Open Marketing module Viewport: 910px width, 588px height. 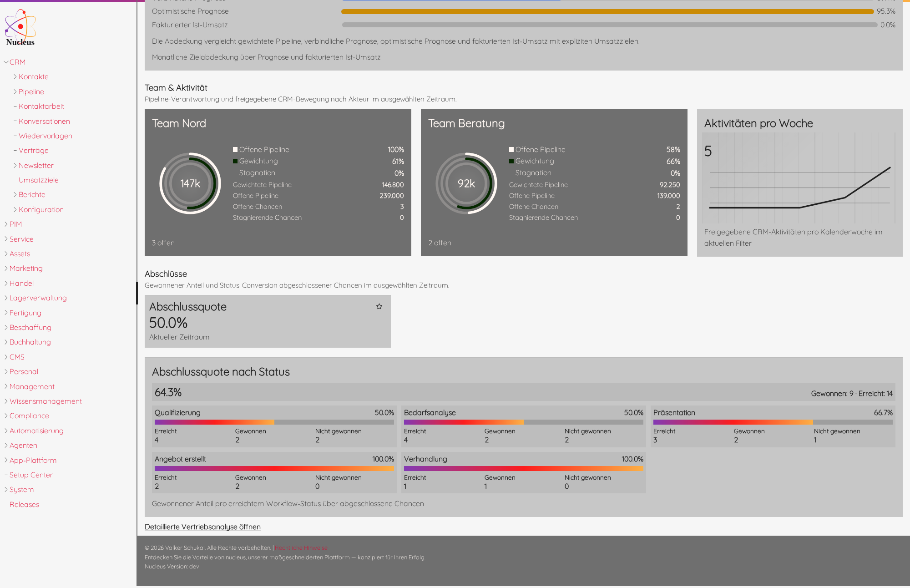[26, 268]
